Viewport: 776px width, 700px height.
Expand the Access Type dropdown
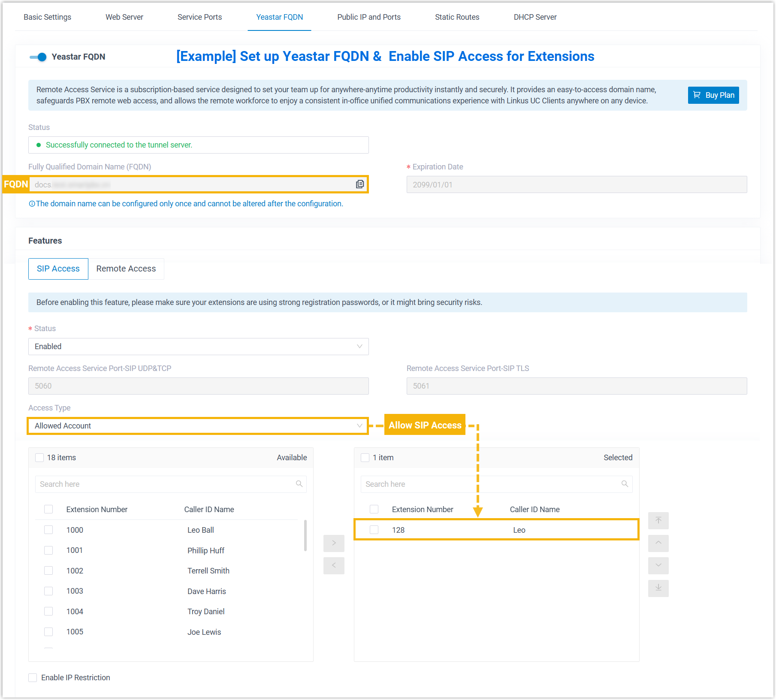point(198,426)
